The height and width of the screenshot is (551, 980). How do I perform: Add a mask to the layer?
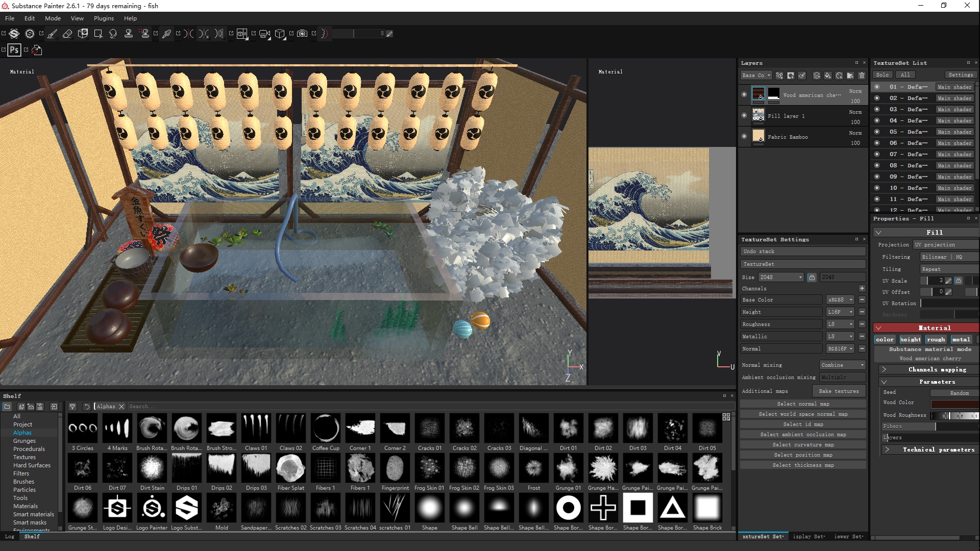(x=791, y=76)
